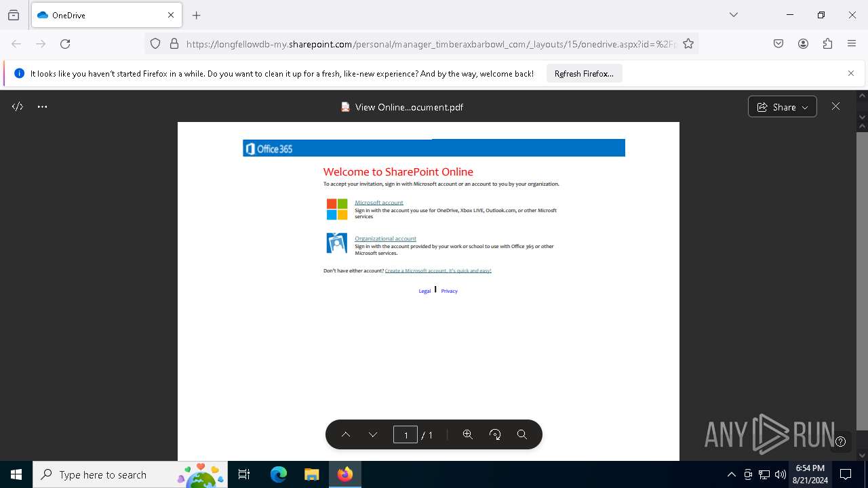Open a new browser tab
Viewport: 868px width, 488px height.
pyautogui.click(x=197, y=15)
